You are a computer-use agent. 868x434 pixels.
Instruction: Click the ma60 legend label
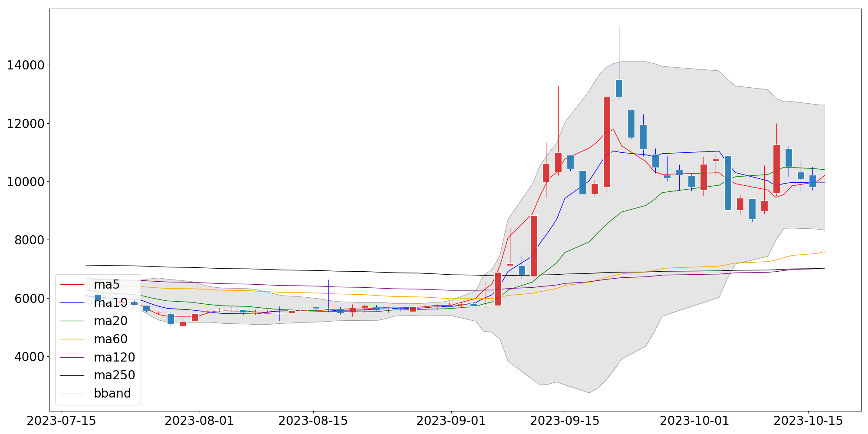111,339
